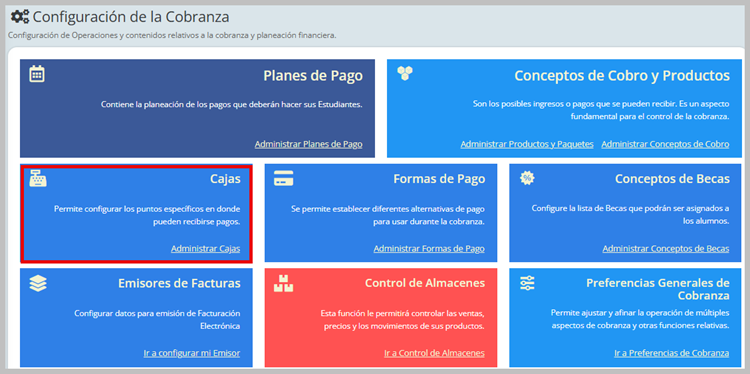Follow Ir a Preferencias de Cobranza link
The height and width of the screenshot is (374, 750).
point(672,353)
